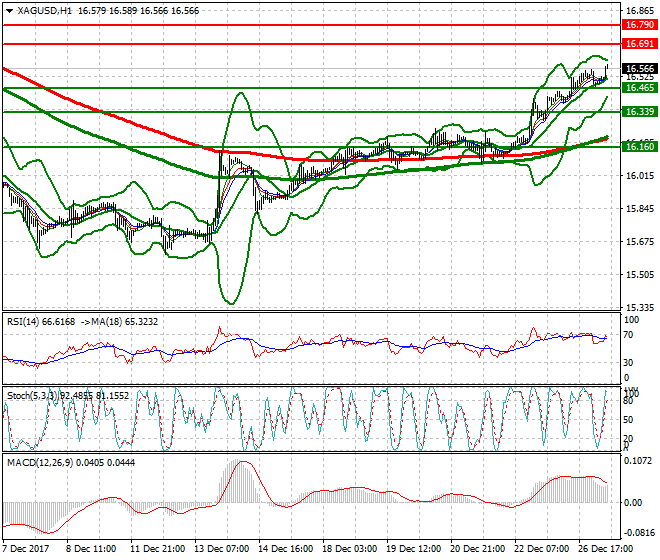Click the 11 Dec 21:00 time label
Viewport: 660px width, 560px height.
coord(157,549)
